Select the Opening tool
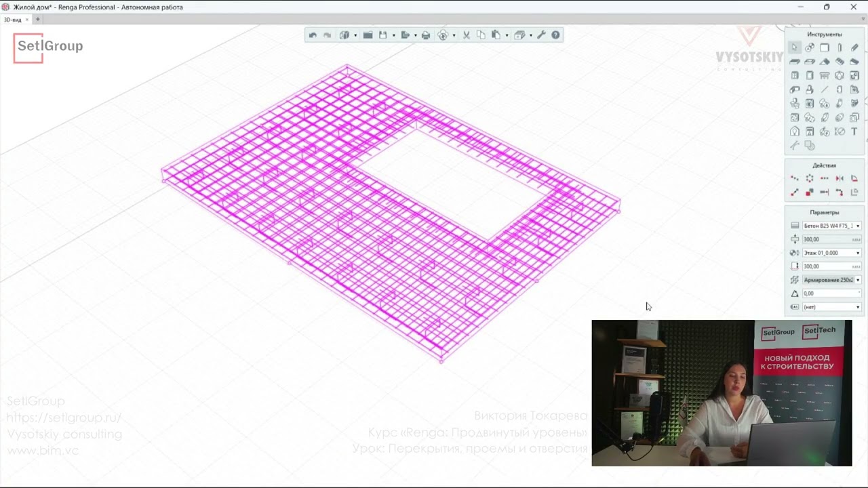The width and height of the screenshot is (868, 488). pos(810,62)
